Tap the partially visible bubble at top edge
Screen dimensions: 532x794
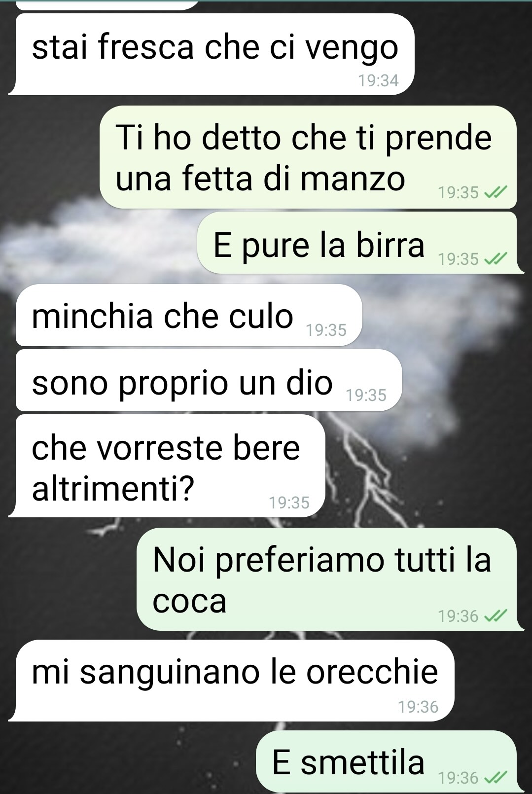click(x=106, y=4)
